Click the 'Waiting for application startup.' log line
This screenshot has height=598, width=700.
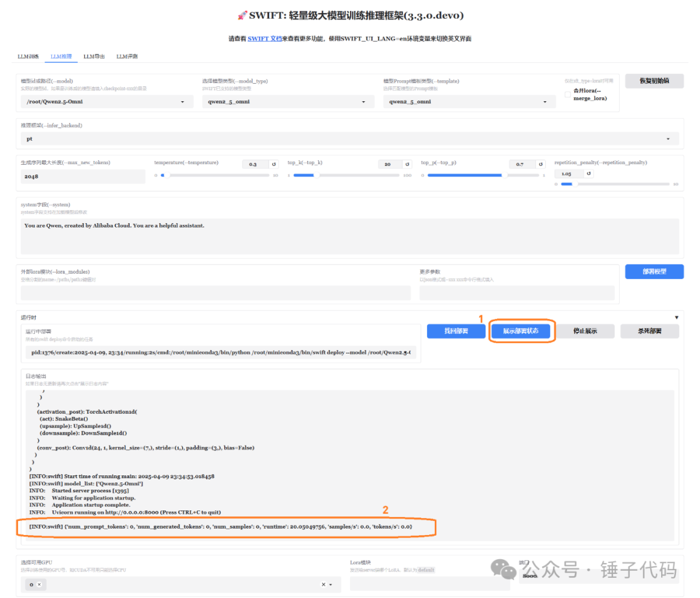[82, 498]
